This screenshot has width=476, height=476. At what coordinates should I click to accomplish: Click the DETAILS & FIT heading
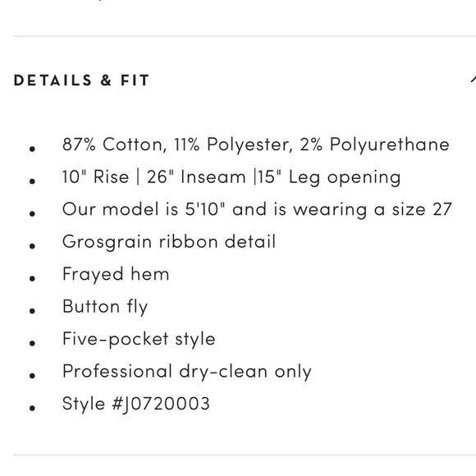coord(81,80)
